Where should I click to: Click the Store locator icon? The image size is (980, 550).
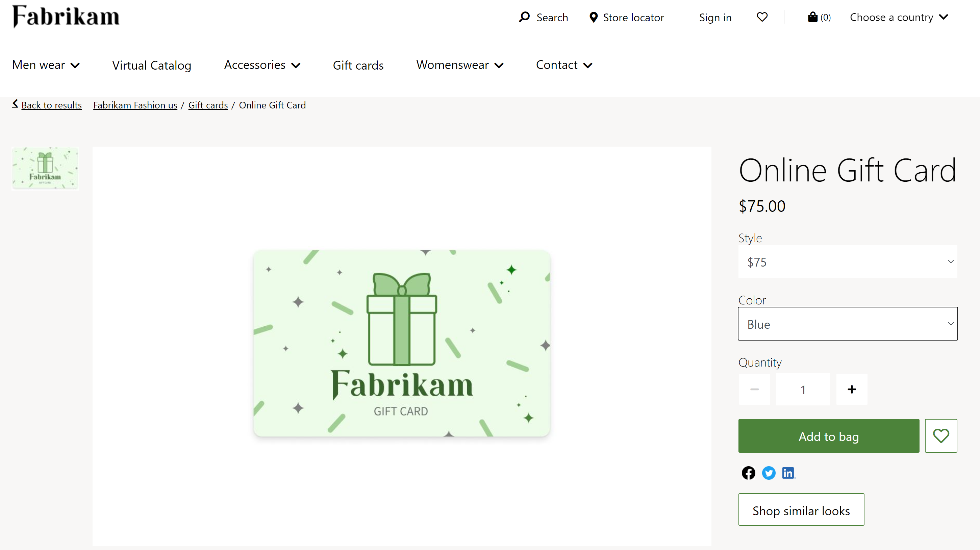593,17
